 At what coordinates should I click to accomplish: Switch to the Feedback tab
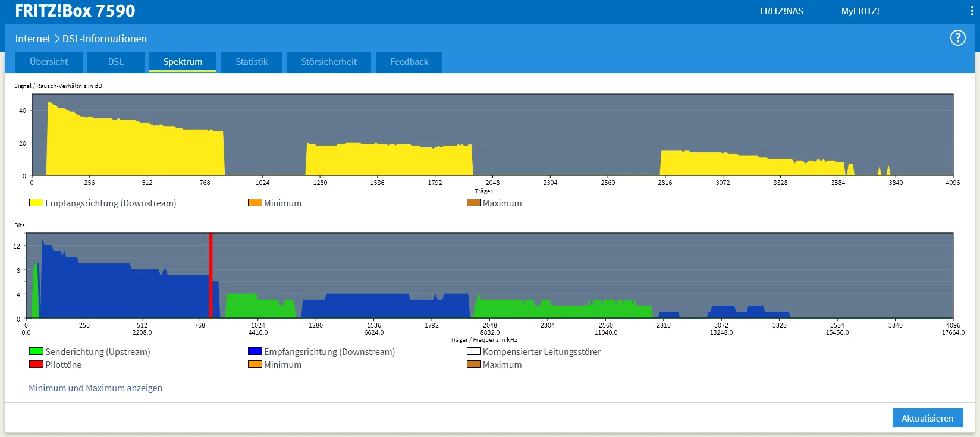409,62
